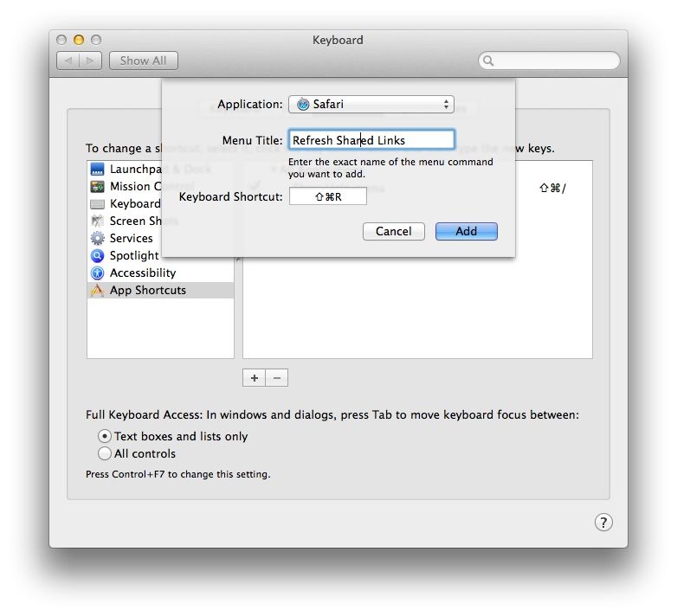
Task: Click the Keyboard Shortcut field
Action: click(327, 197)
